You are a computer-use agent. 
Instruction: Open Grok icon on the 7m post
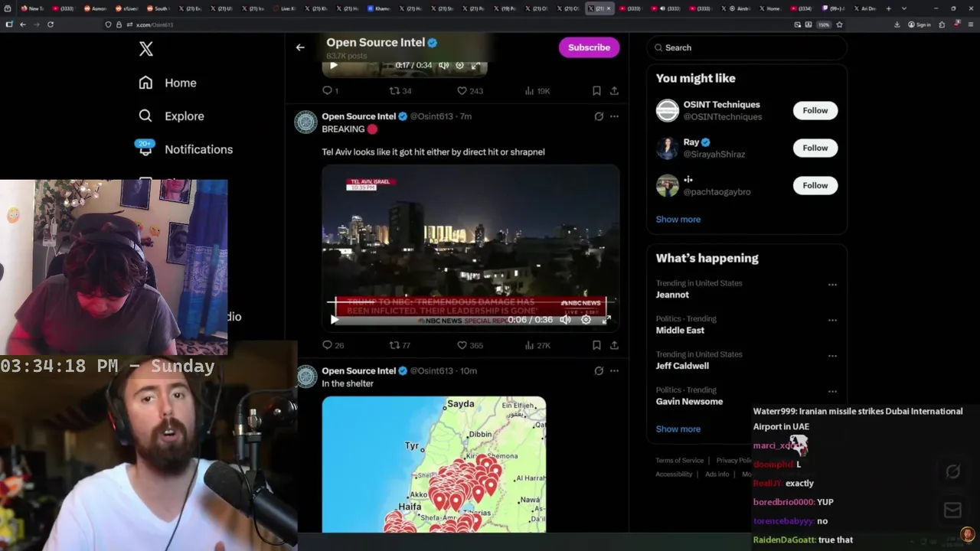(x=599, y=116)
